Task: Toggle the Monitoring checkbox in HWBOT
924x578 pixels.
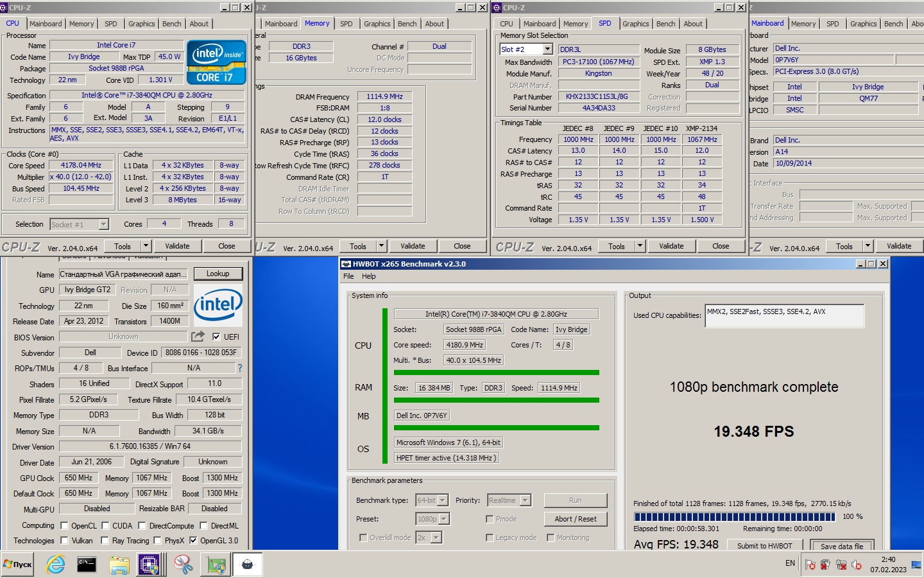Action: coord(551,538)
